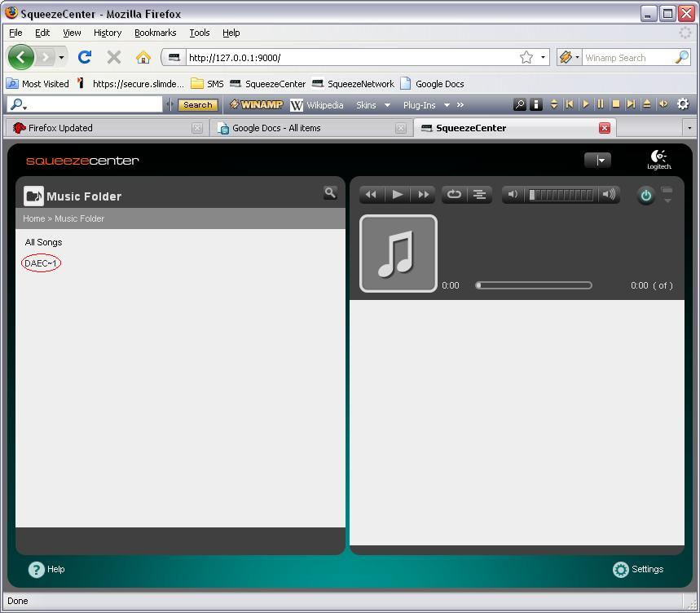Click the volume down speaker icon
This screenshot has height=613, width=700.
click(x=513, y=195)
